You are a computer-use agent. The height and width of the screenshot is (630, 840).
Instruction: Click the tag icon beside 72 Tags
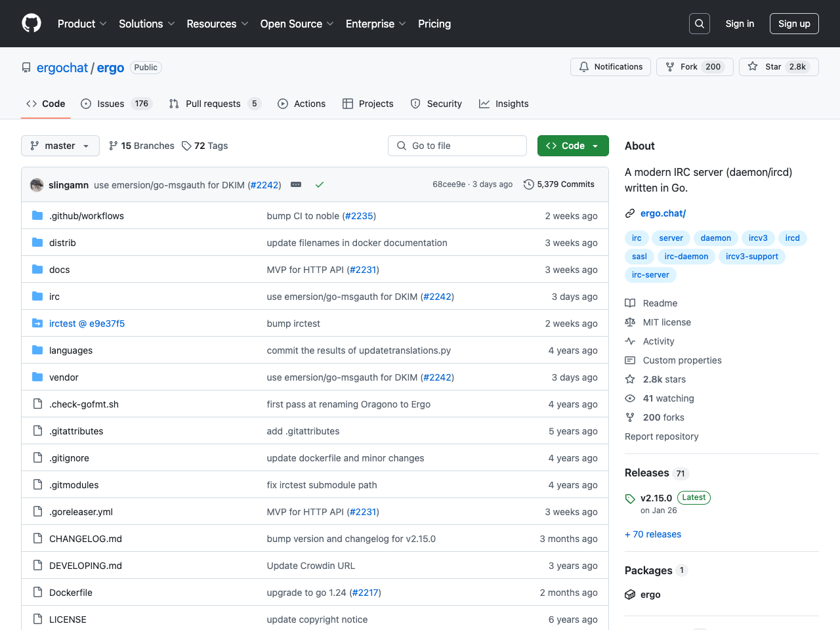[186, 146]
